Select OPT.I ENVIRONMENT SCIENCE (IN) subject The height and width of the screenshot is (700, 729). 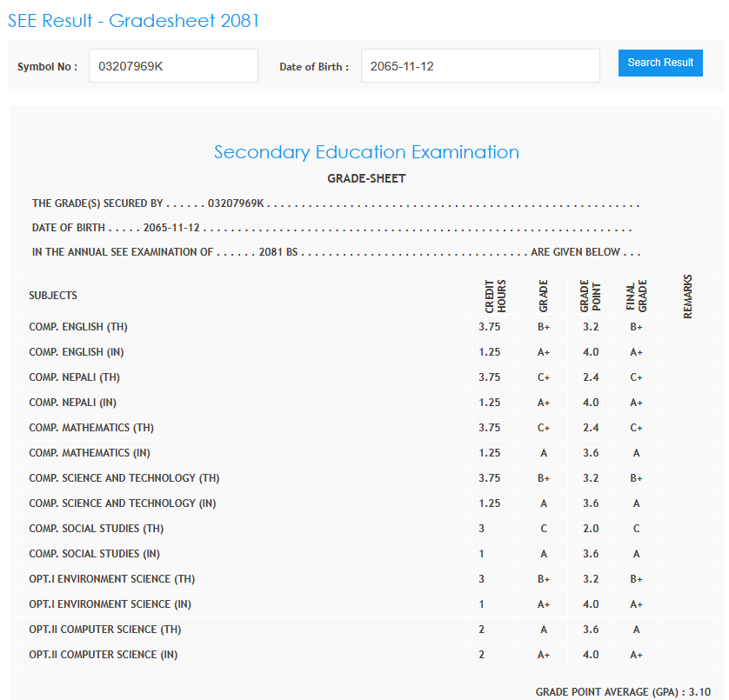(x=110, y=604)
